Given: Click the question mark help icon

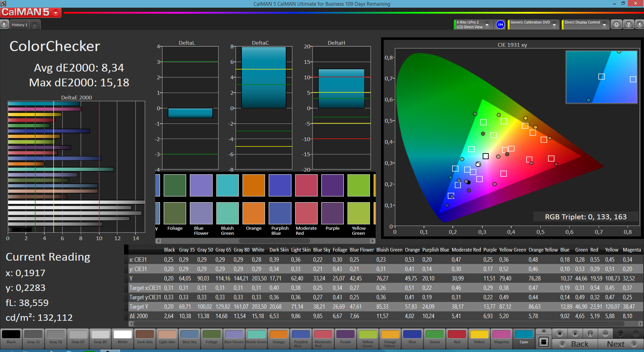Looking at the screenshot, I should [628, 25].
